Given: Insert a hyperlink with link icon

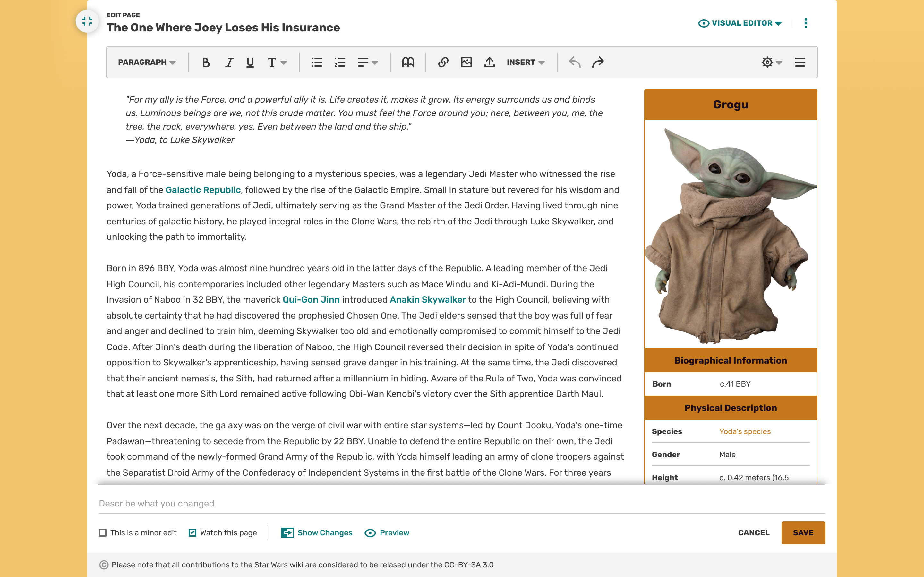Looking at the screenshot, I should point(443,62).
